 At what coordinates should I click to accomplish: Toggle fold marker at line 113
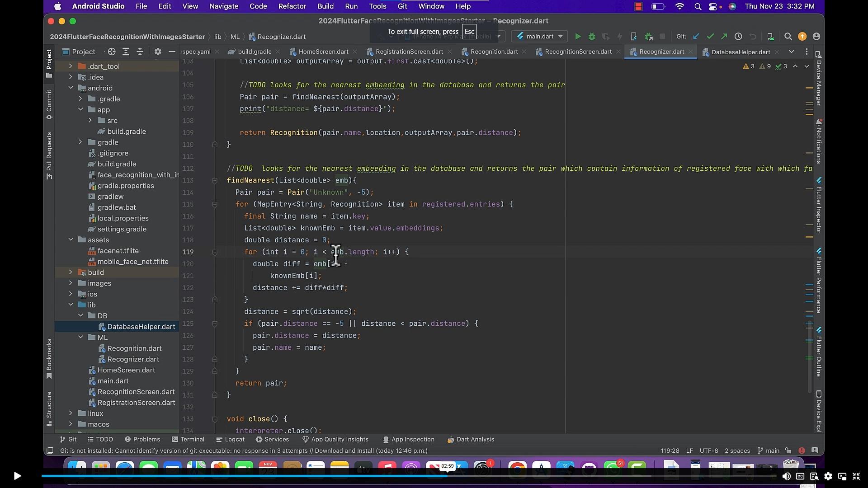[x=215, y=180]
